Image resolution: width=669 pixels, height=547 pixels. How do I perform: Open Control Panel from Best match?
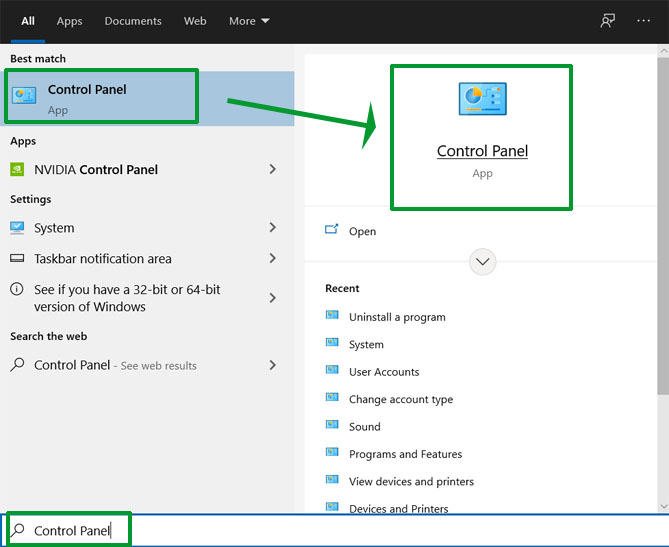coord(148,98)
